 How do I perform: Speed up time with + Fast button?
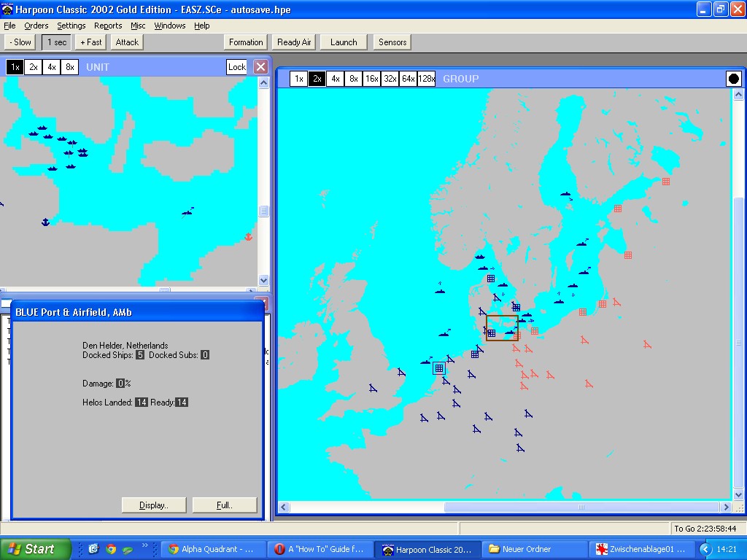click(91, 42)
